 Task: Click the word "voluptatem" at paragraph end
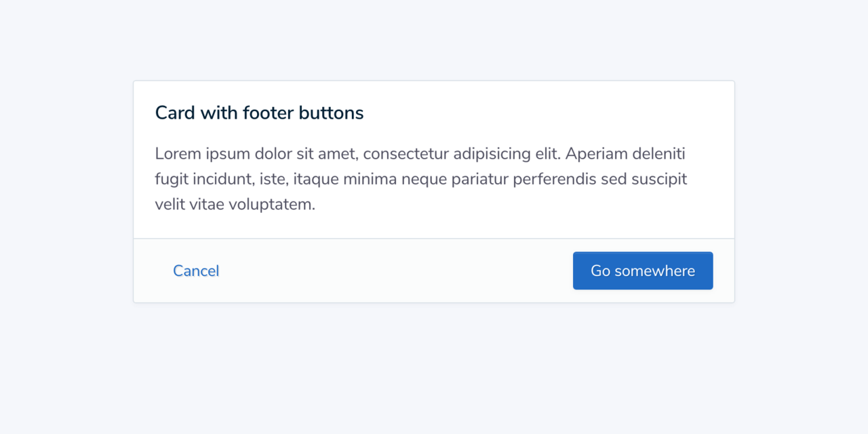pos(272,205)
